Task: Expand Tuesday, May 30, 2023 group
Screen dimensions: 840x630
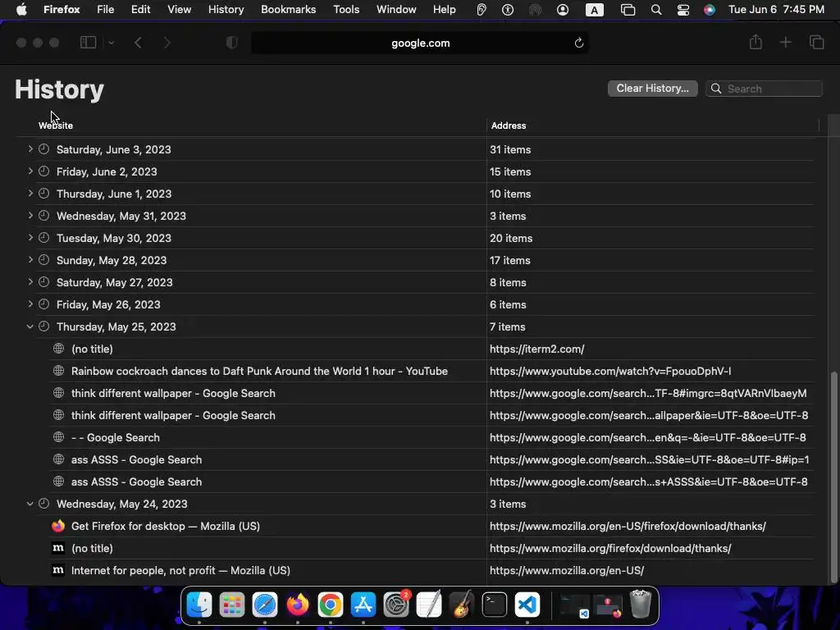Action: point(30,238)
